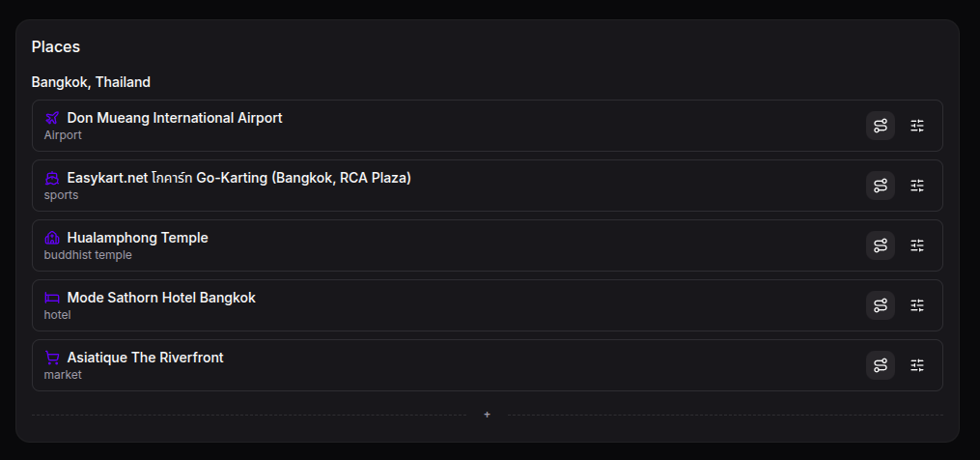This screenshot has width=980, height=460.
Task: Click the temple icon beside Hualamphong Temple
Action: (x=52, y=238)
